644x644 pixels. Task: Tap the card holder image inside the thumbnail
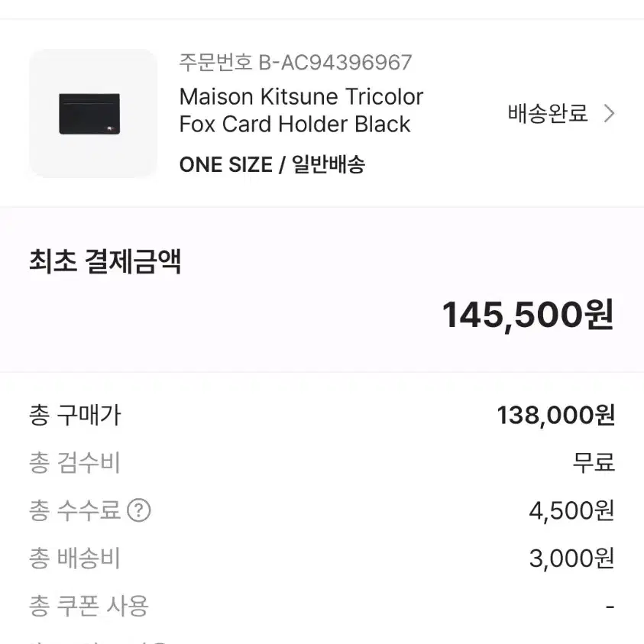(89, 114)
